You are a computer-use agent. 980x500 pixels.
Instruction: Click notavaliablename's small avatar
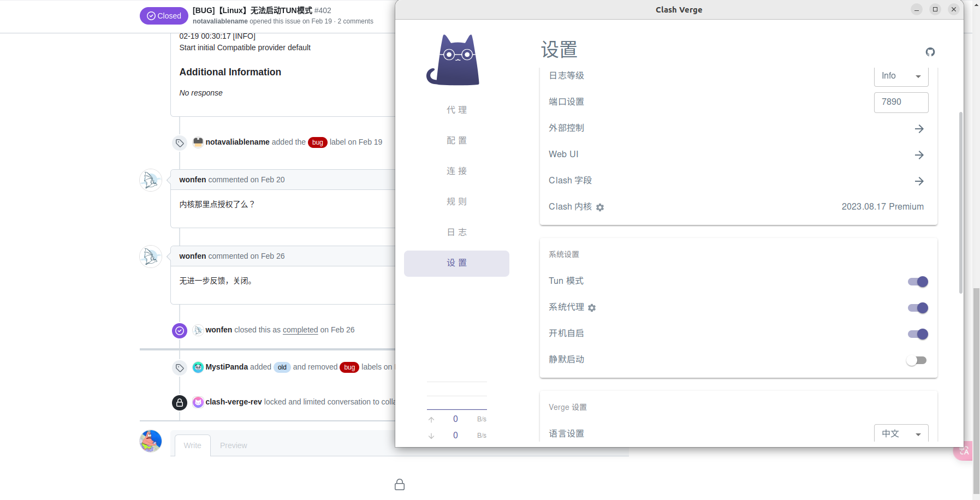click(x=198, y=142)
